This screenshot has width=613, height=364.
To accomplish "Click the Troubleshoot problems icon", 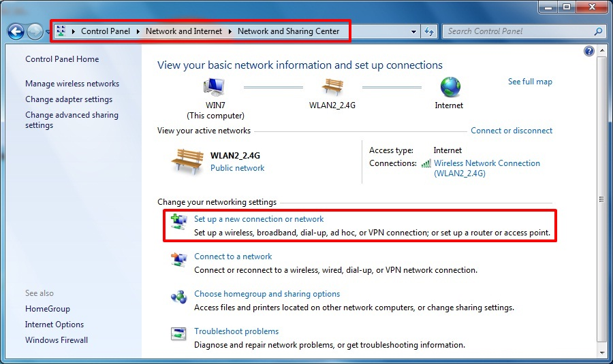I will click(x=178, y=334).
